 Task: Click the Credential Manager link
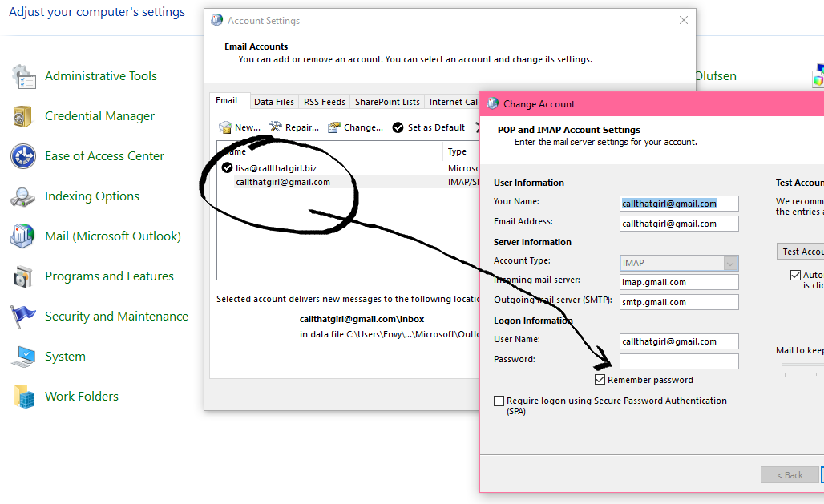point(100,116)
